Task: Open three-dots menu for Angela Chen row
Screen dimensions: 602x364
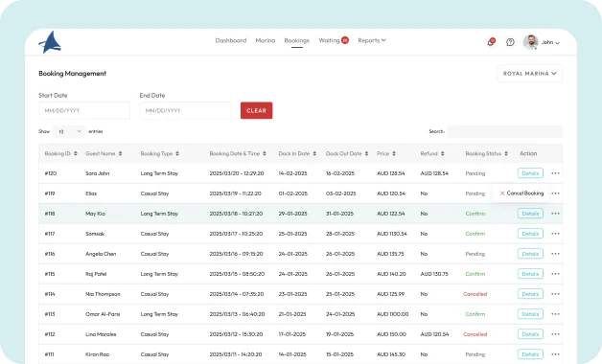Action: (555, 254)
